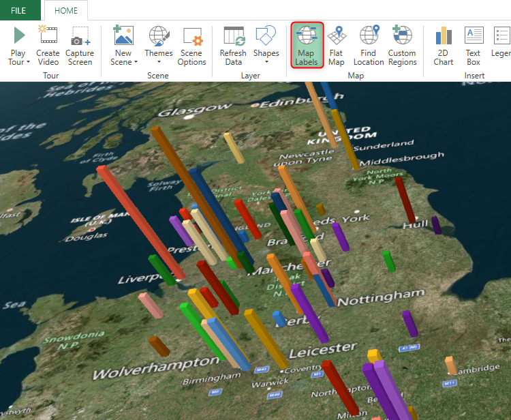Viewport: 511px width, 420px height.
Task: Insert a 2D Chart
Action: coord(444,46)
